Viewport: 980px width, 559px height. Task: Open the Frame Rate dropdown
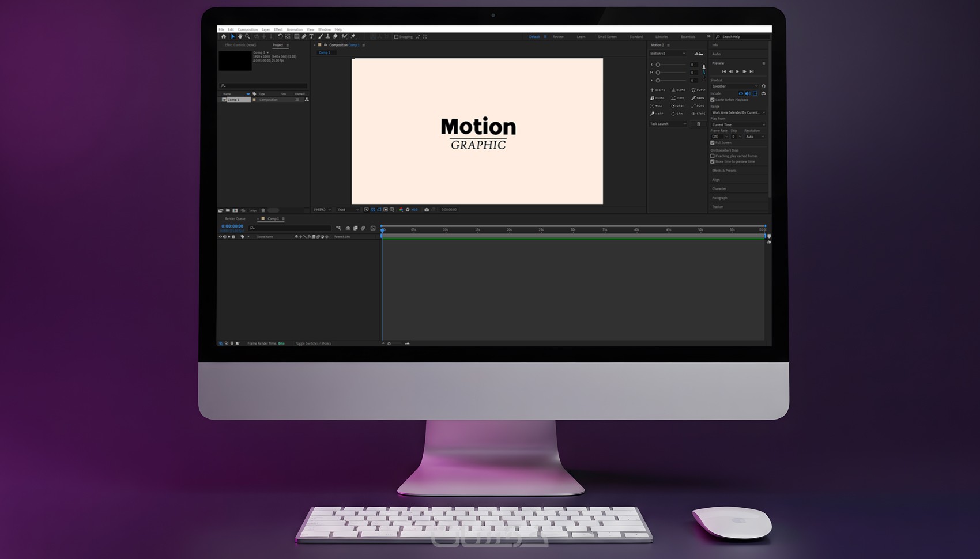pos(719,137)
